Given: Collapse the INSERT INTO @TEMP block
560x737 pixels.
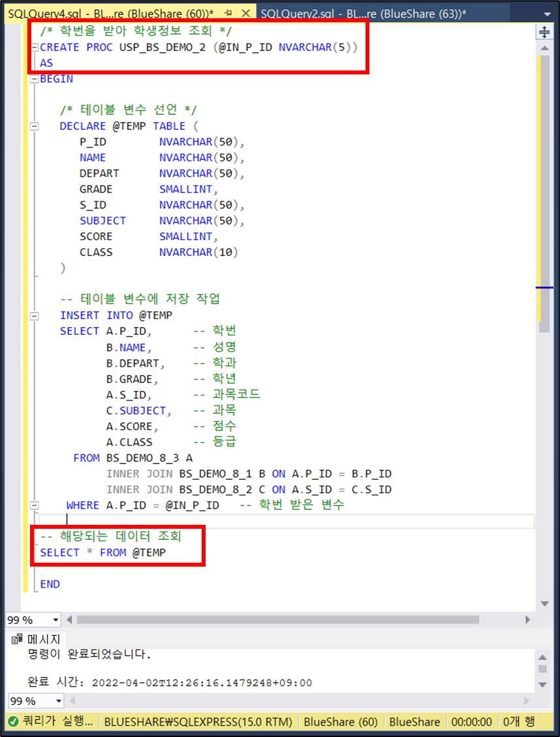Looking at the screenshot, I should coord(35,316).
